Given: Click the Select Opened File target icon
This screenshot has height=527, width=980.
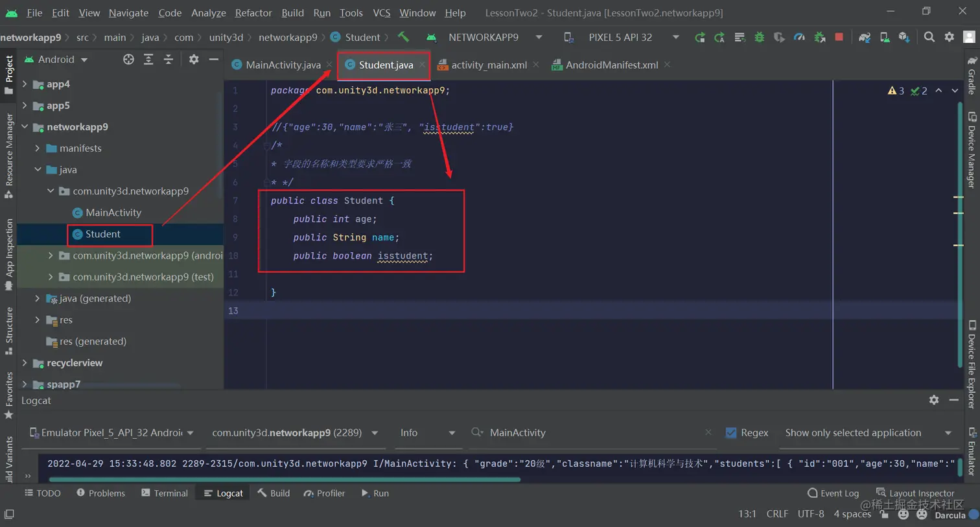Looking at the screenshot, I should click(128, 59).
